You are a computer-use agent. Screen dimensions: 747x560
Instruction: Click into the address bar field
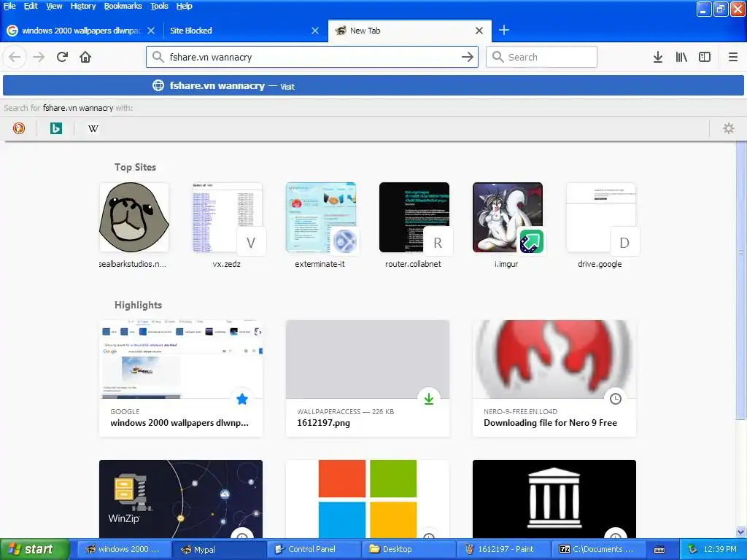(312, 57)
